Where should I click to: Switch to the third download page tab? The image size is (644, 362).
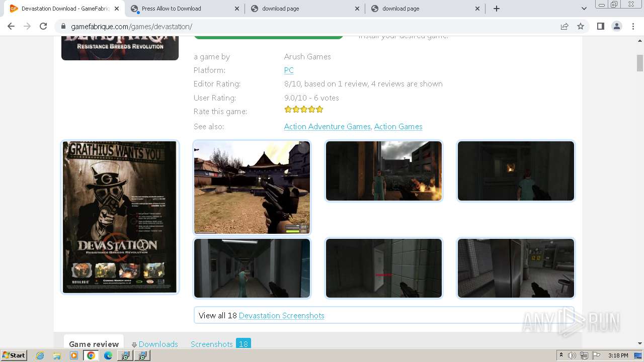coord(425,9)
